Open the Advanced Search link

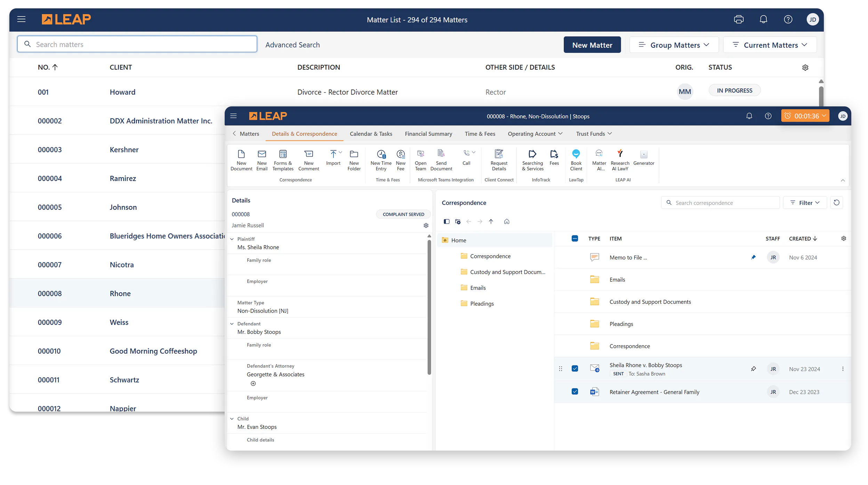click(x=292, y=45)
